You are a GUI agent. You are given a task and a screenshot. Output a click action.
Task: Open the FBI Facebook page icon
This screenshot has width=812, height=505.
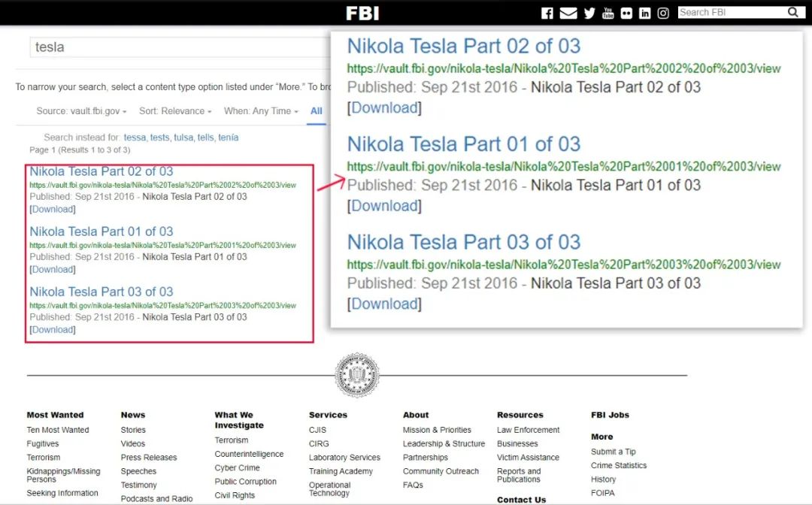pos(547,13)
